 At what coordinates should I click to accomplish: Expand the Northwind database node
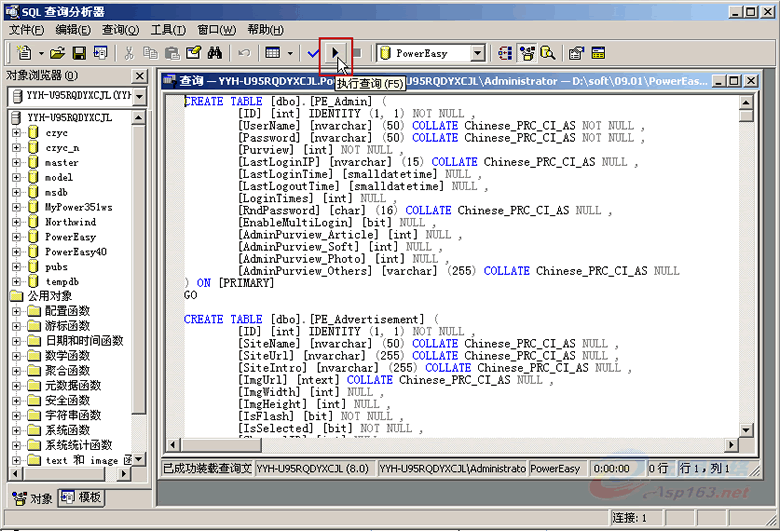coord(16,222)
